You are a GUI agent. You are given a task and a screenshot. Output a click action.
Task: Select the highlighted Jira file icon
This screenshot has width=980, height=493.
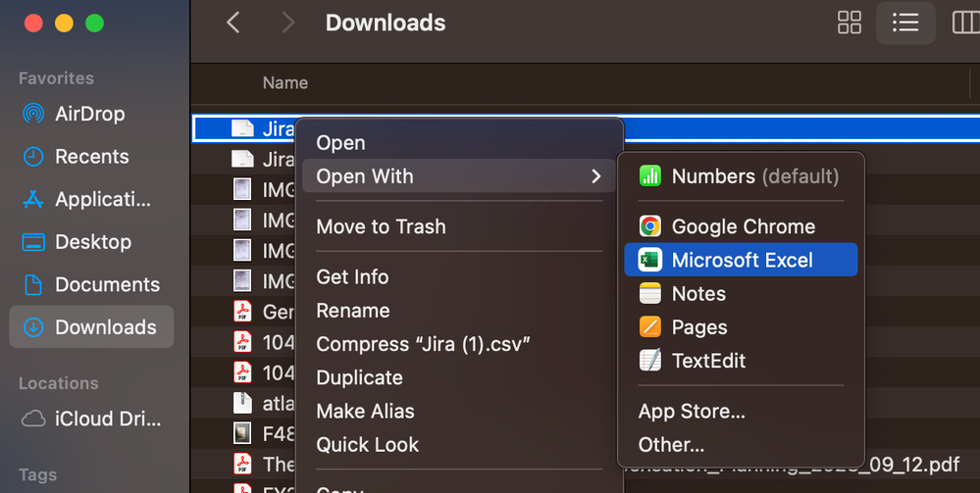click(242, 128)
